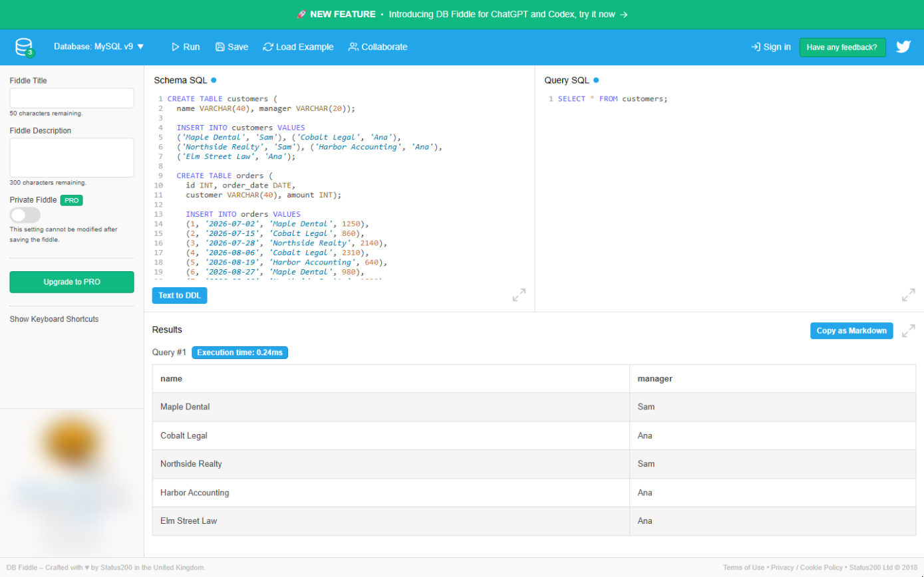Select the 'Harbor Accounting' result cell
The width and height of the screenshot is (924, 577).
tap(391, 493)
